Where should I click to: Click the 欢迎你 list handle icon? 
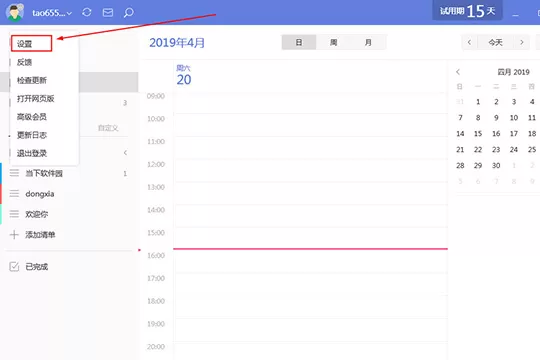[14, 214]
